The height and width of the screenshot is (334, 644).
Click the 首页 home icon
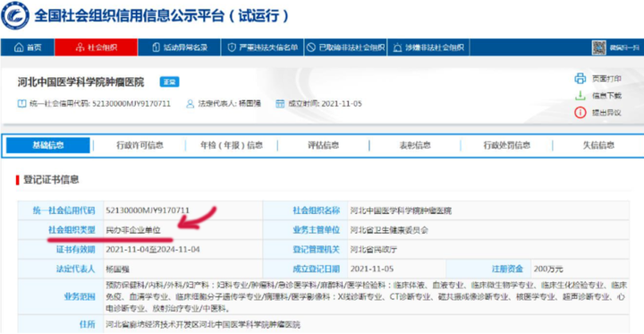coord(19,47)
